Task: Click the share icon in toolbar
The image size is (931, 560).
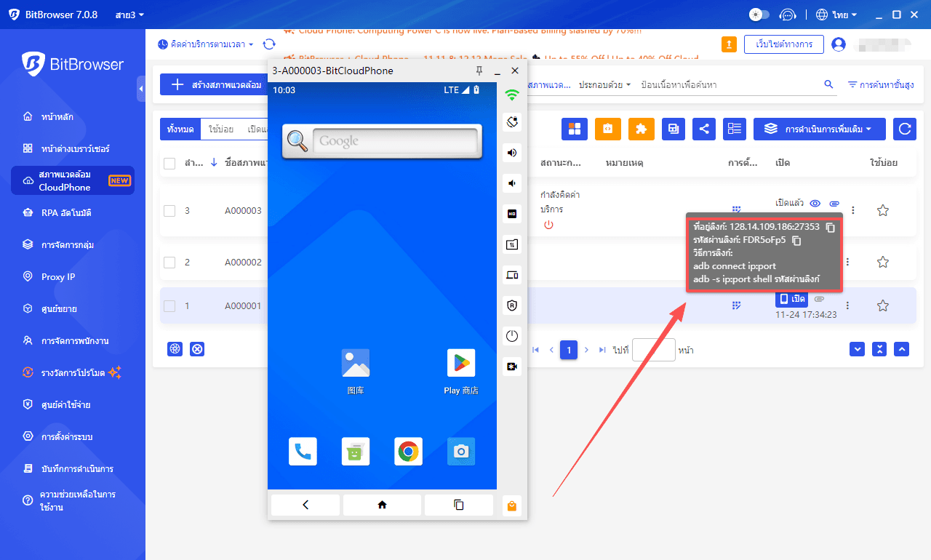Action: 703,129
